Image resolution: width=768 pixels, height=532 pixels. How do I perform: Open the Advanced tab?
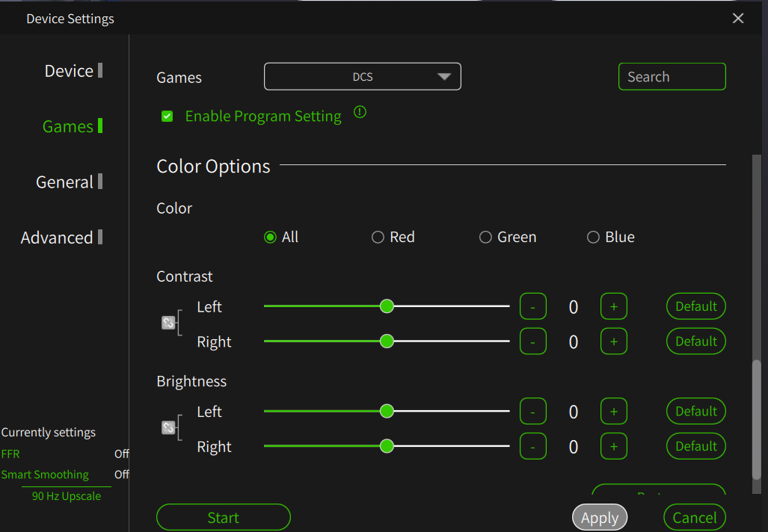tap(58, 238)
